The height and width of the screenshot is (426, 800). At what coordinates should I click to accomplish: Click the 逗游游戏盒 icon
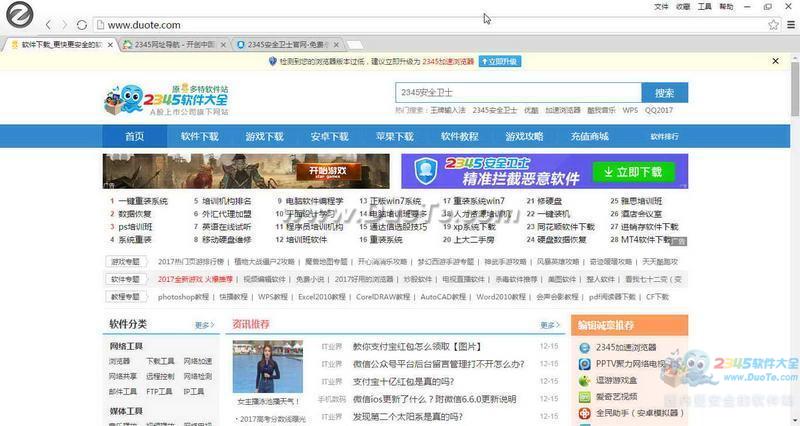click(584, 381)
